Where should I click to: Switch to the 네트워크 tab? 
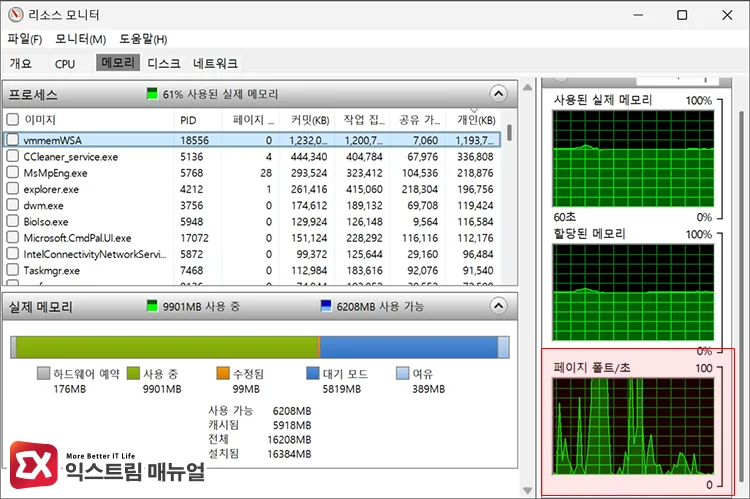[215, 63]
